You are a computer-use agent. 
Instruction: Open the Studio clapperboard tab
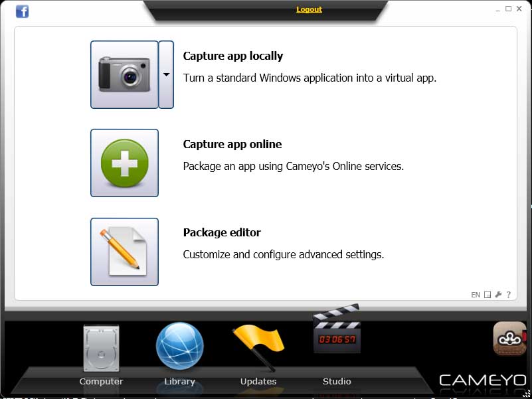click(x=337, y=345)
